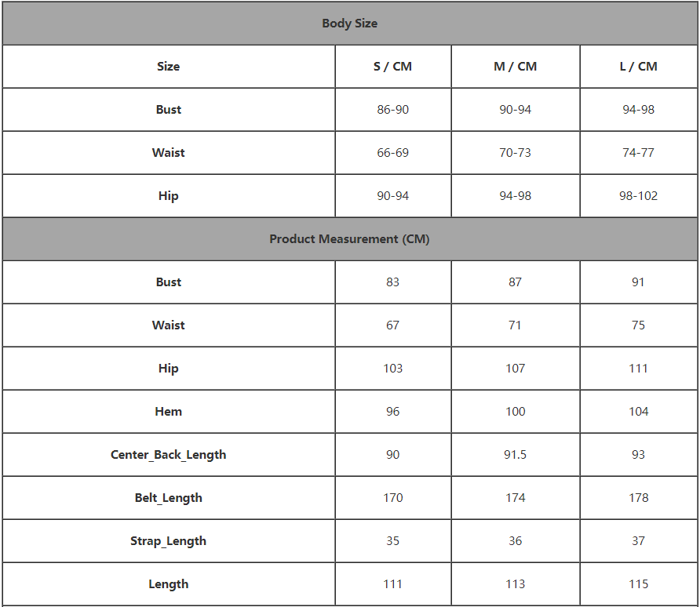700x607 pixels.
Task: Click the hip range 98-102 cell
Action: coord(638,196)
